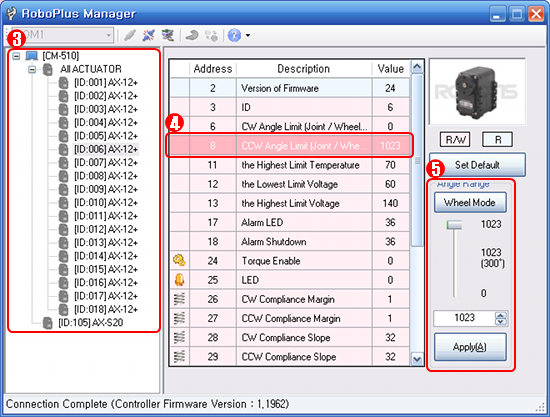Click the Apply(A) button
Screen dimensions: 550x417
coord(470,347)
